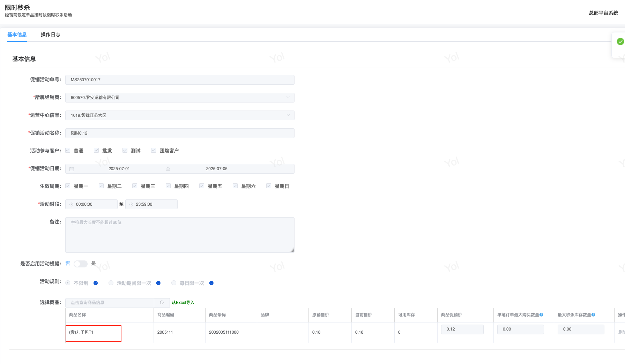Click the clock icon in start time field
The height and width of the screenshot is (364, 625).
(x=72, y=205)
